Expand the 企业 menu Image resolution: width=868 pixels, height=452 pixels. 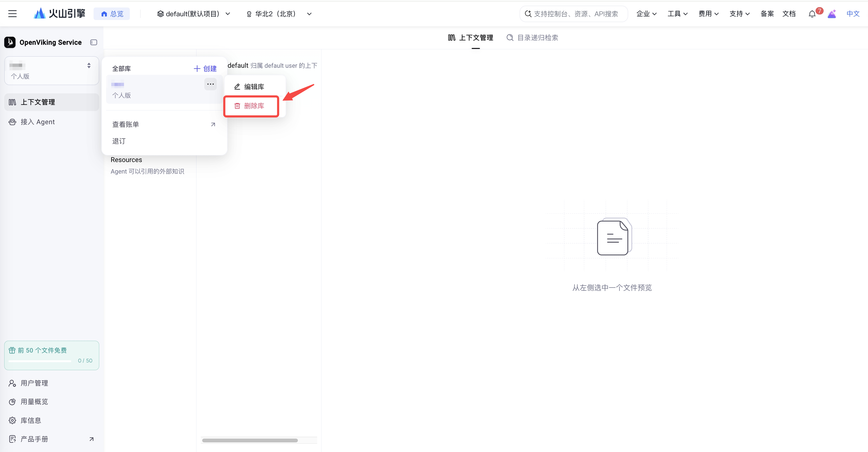(646, 14)
